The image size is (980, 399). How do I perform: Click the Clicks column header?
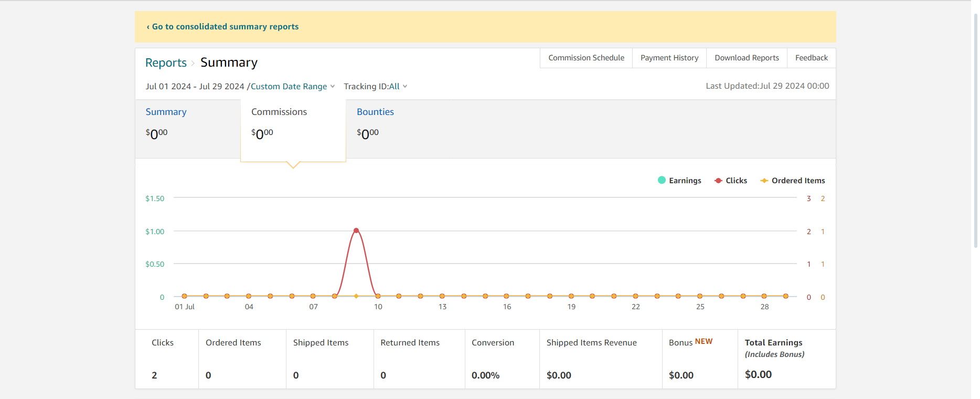tap(163, 342)
